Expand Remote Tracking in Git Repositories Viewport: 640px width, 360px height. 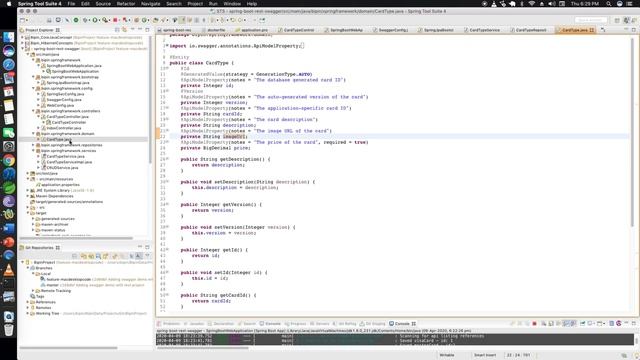point(33,291)
